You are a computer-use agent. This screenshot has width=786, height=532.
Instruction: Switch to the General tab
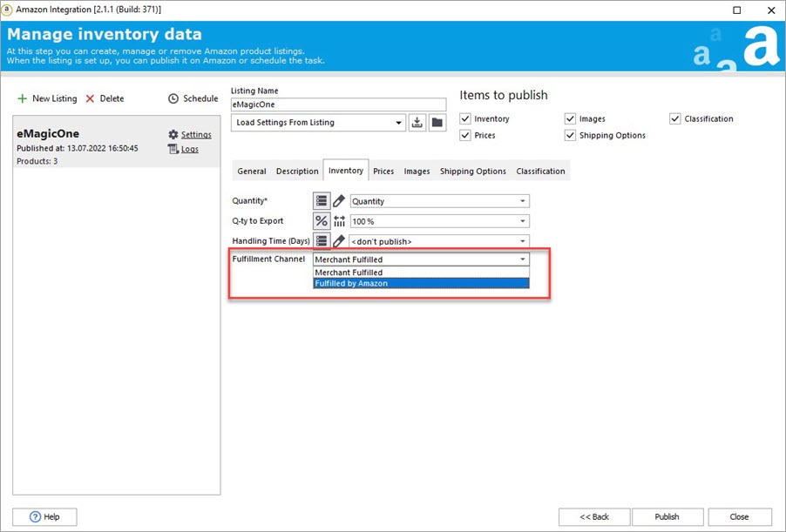point(252,171)
